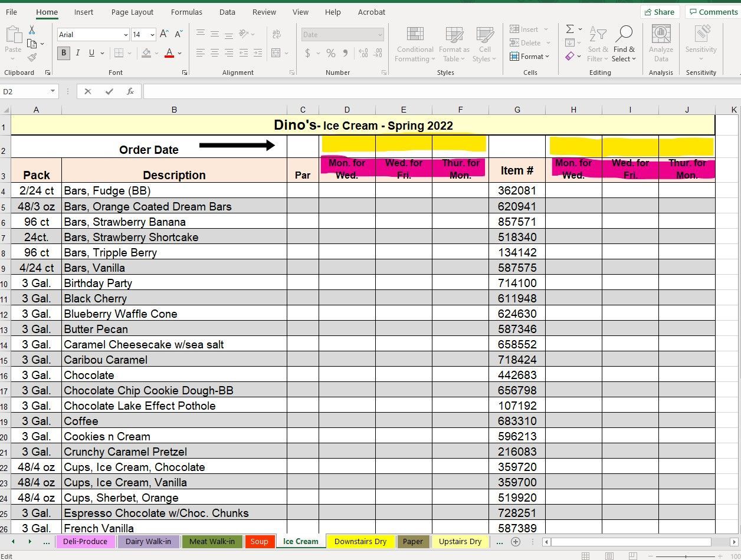Open the Formulas ribbon tab
The image size is (741, 560).
186,12
